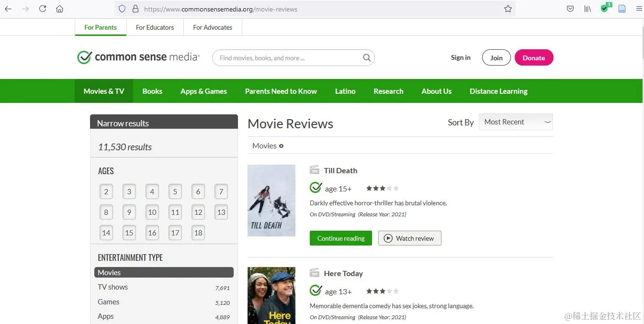The height and width of the screenshot is (324, 644).
Task: Filter by age 7
Action: click(221, 192)
